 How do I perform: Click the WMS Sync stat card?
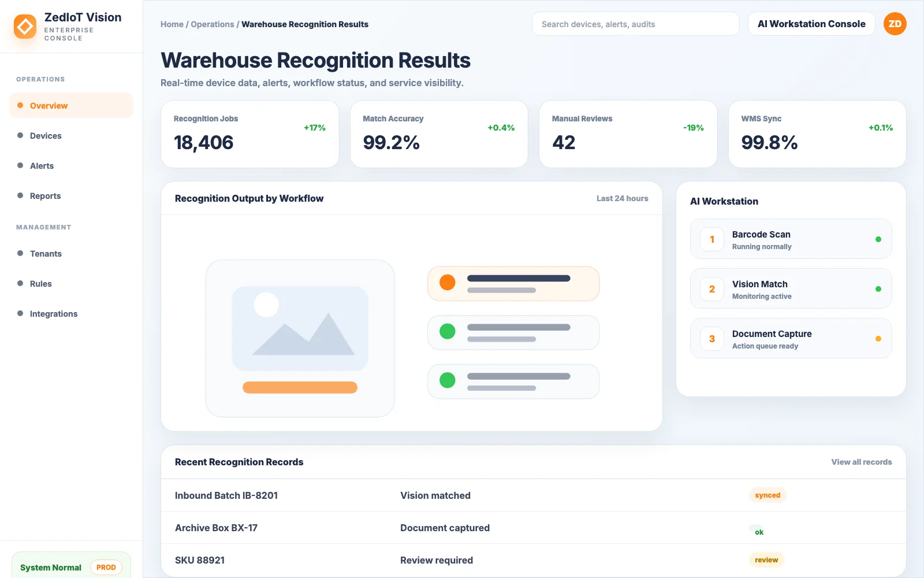[817, 134]
